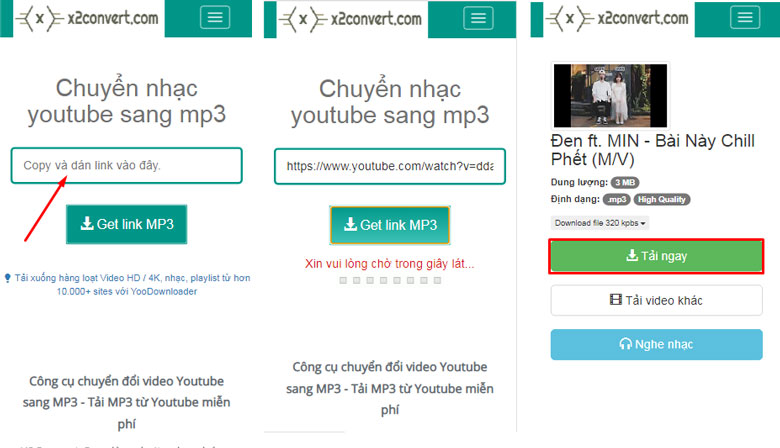780x448 pixels.
Task: Open the YooDownloader bulk download link
Action: tap(127, 284)
